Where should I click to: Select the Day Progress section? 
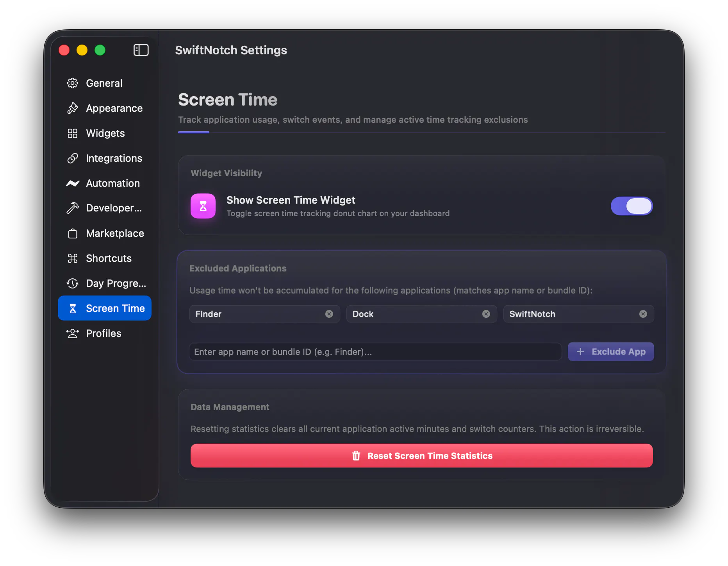pos(105,283)
